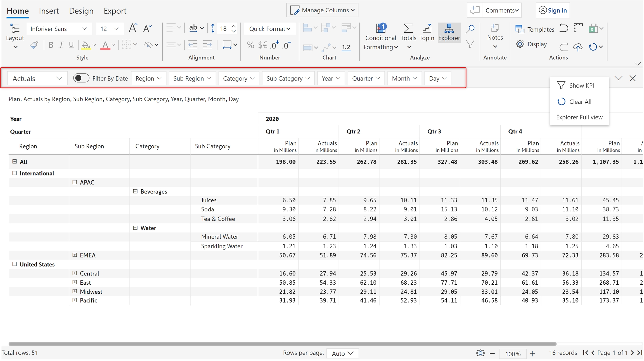644x361 pixels.
Task: Expand the EMEA sub region row
Action: [x=75, y=255]
